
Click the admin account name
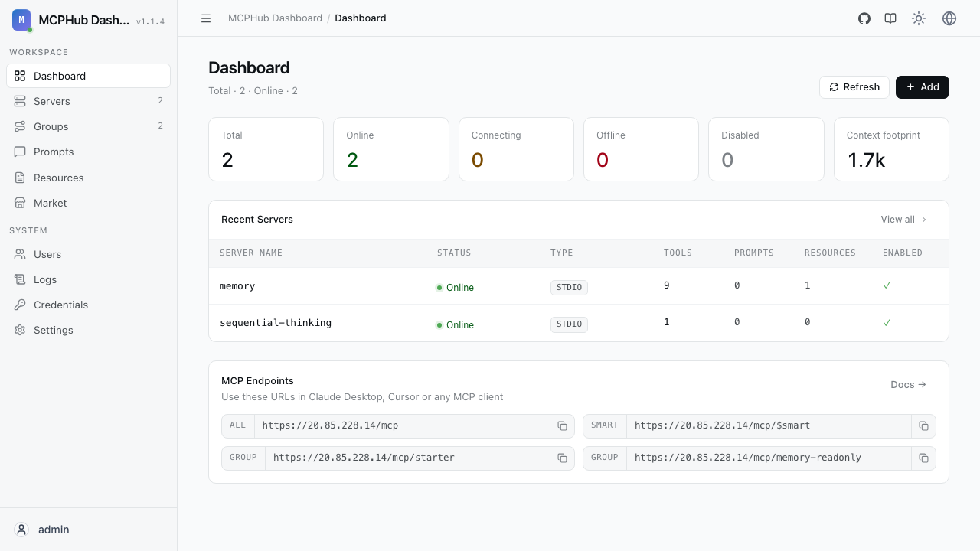point(54,530)
